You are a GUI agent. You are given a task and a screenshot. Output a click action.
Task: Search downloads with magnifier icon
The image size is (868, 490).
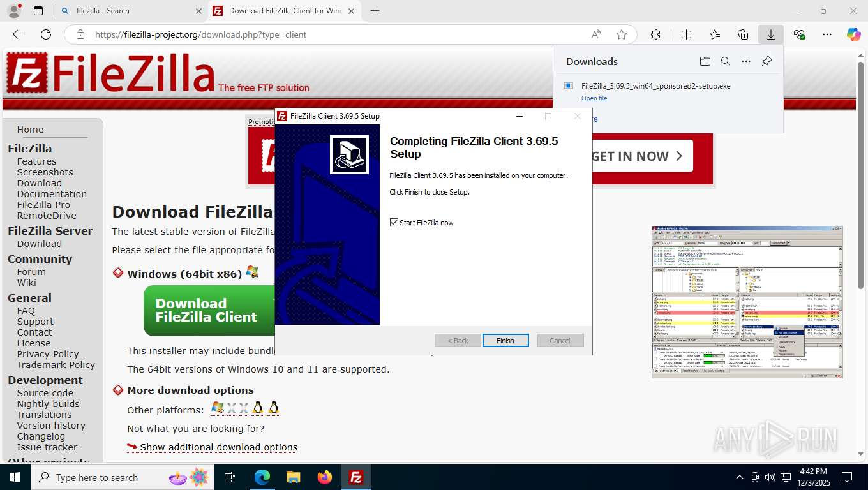[x=725, y=61]
